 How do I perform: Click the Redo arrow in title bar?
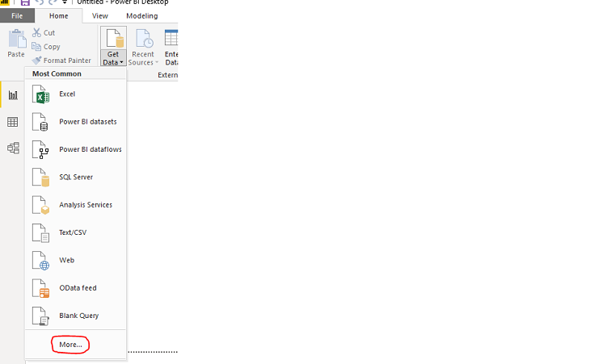[x=53, y=2]
